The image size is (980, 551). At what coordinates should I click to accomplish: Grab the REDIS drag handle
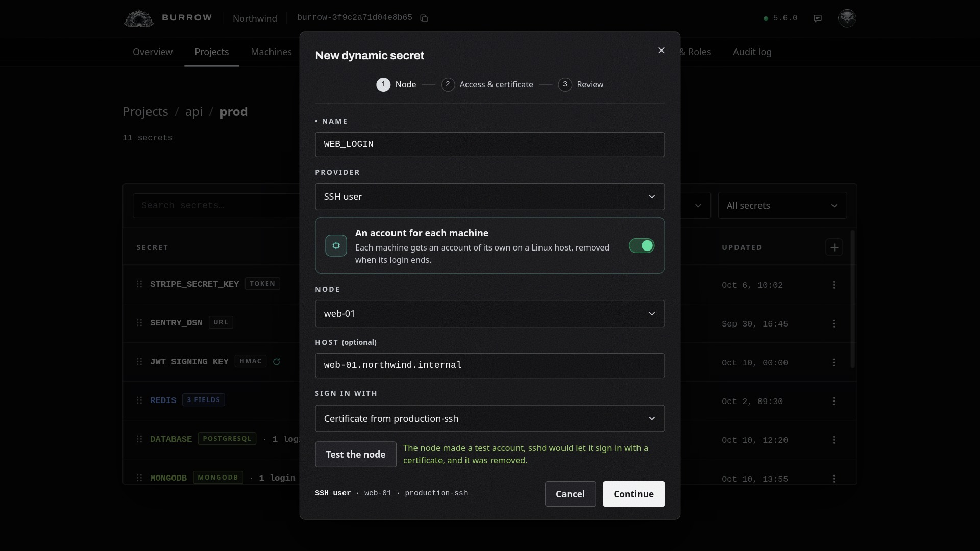[139, 400]
